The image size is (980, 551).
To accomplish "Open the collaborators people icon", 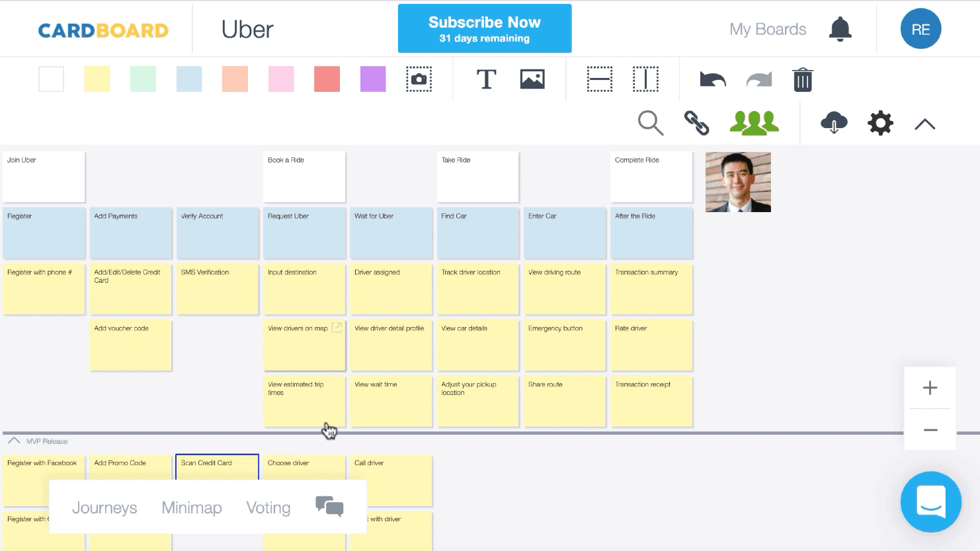I will pyautogui.click(x=754, y=123).
